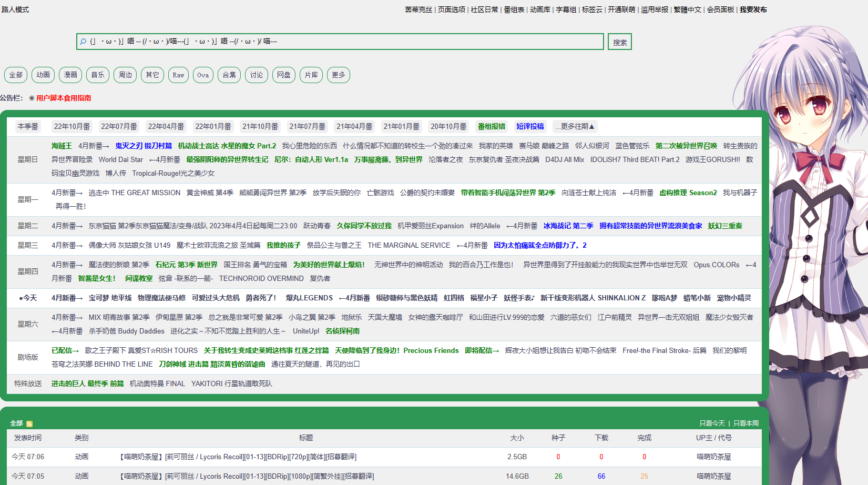Select the 21年10月番 tab
The width and height of the screenshot is (868, 485).
260,126
